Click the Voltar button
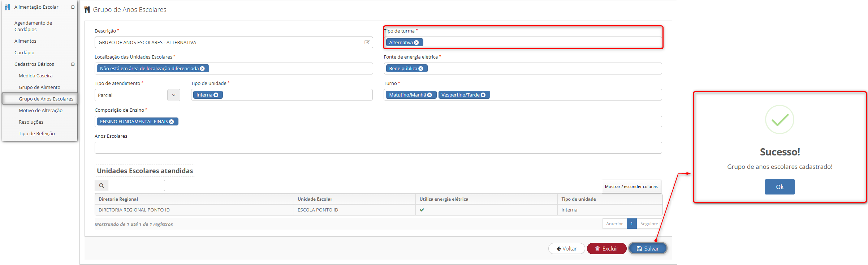 click(567, 248)
